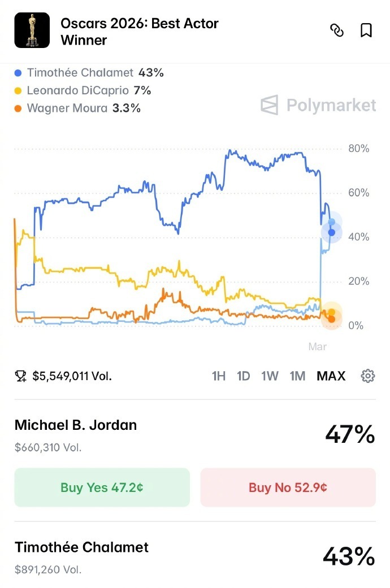Viewport: 390px width, 588px height.
Task: Select the 1H time range
Action: 219,376
